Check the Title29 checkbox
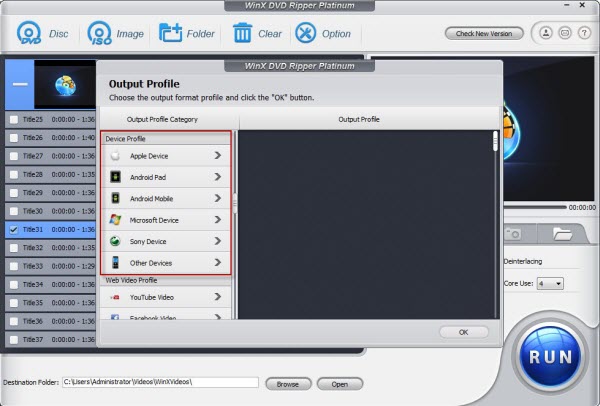600x406 pixels. point(14,193)
